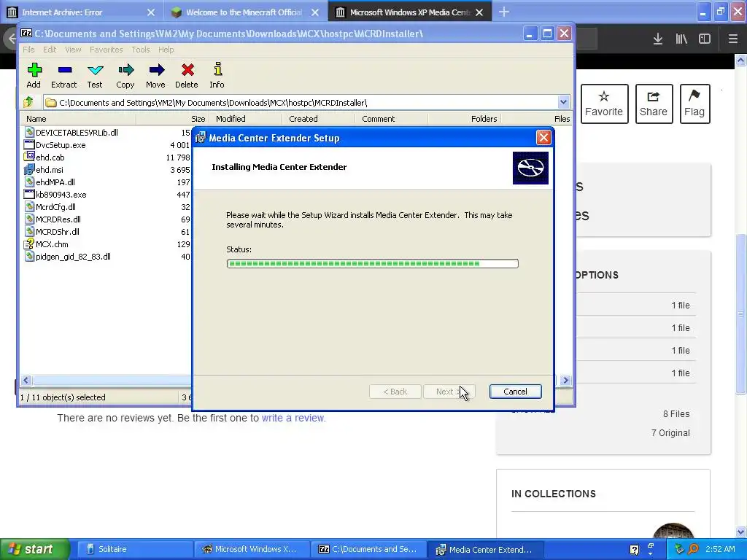
Task: Sort file list by Size column
Action: tap(172, 119)
